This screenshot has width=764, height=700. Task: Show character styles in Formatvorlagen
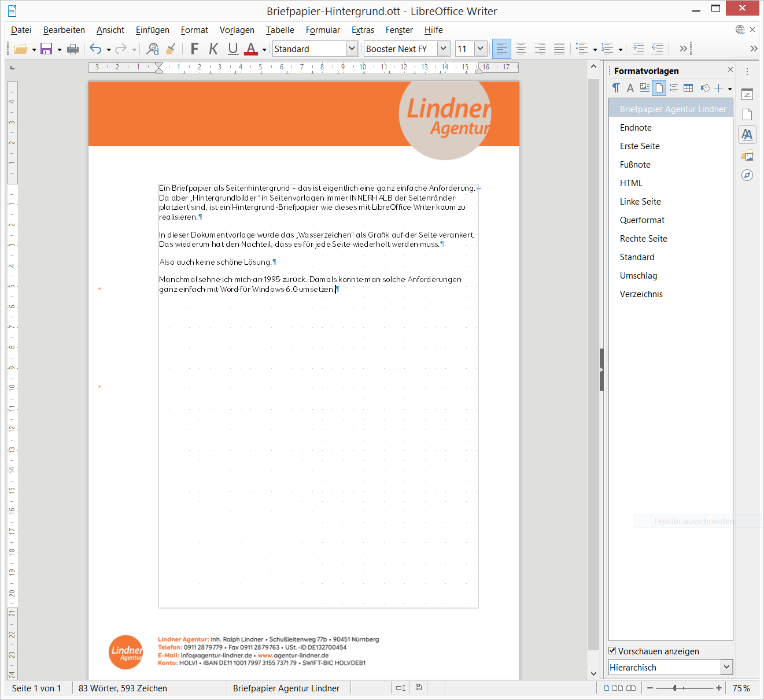pyautogui.click(x=630, y=88)
